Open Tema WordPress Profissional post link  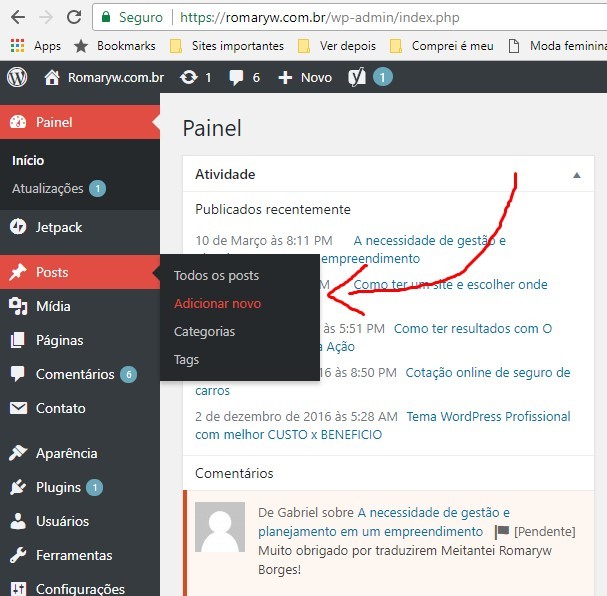click(488, 417)
